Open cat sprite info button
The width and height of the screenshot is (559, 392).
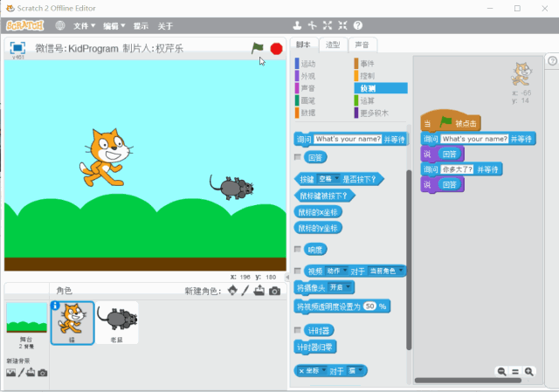coord(55,306)
